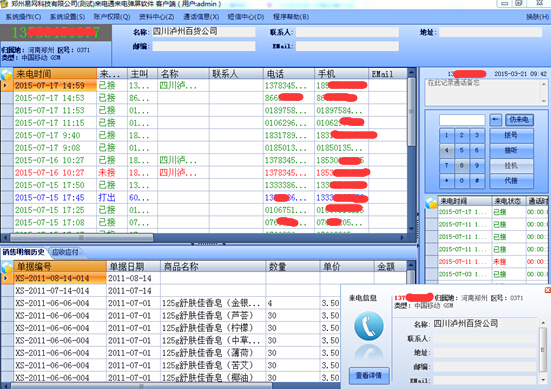The height and width of the screenshot is (389, 551).
Task: Open the 系统设置(S) menu
Action: [x=67, y=17]
